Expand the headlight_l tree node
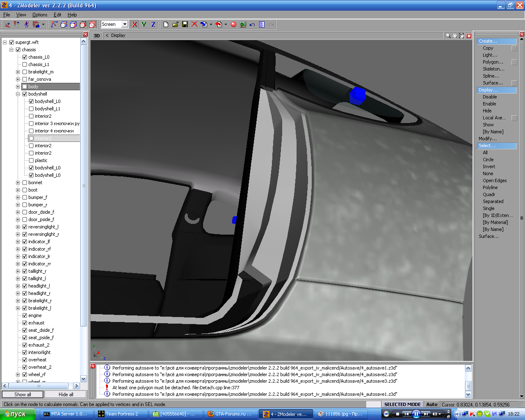 pyautogui.click(x=18, y=286)
